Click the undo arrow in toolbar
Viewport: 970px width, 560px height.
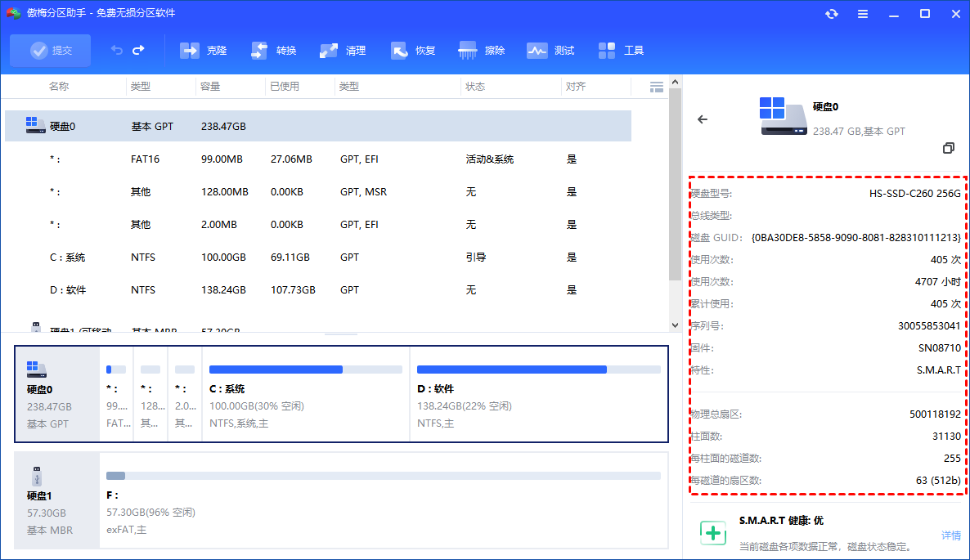point(117,51)
